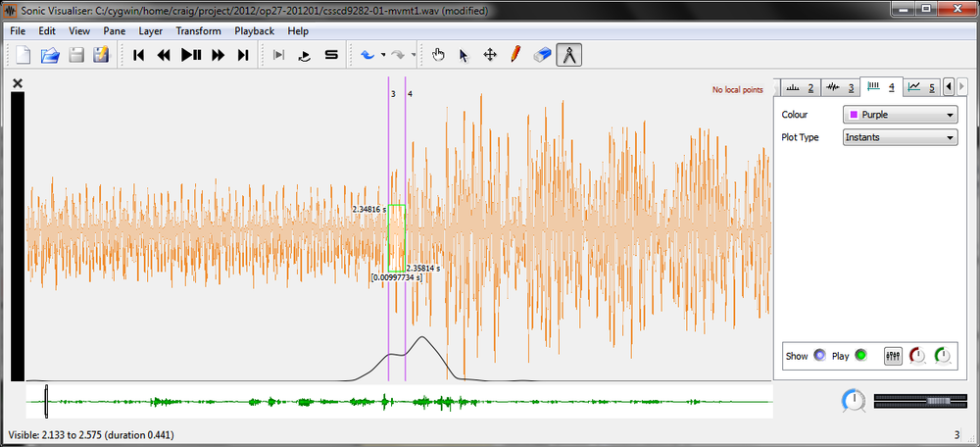This screenshot has height=447, width=980.
Task: Open the Undo history dropdown arrow
Action: (383, 55)
